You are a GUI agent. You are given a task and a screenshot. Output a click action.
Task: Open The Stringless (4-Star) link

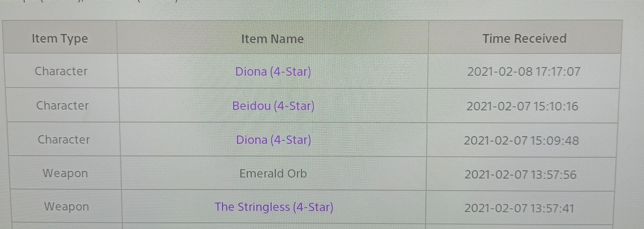point(274,207)
